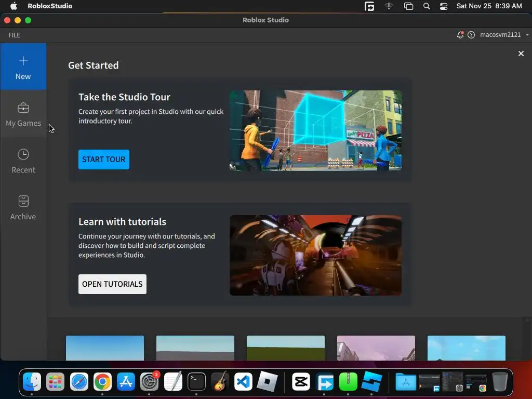
Task: Click the START TOUR button
Action: pyautogui.click(x=103, y=159)
